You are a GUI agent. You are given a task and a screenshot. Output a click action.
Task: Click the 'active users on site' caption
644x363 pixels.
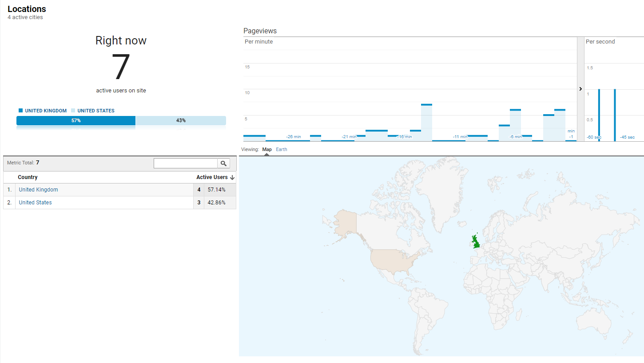(x=121, y=91)
